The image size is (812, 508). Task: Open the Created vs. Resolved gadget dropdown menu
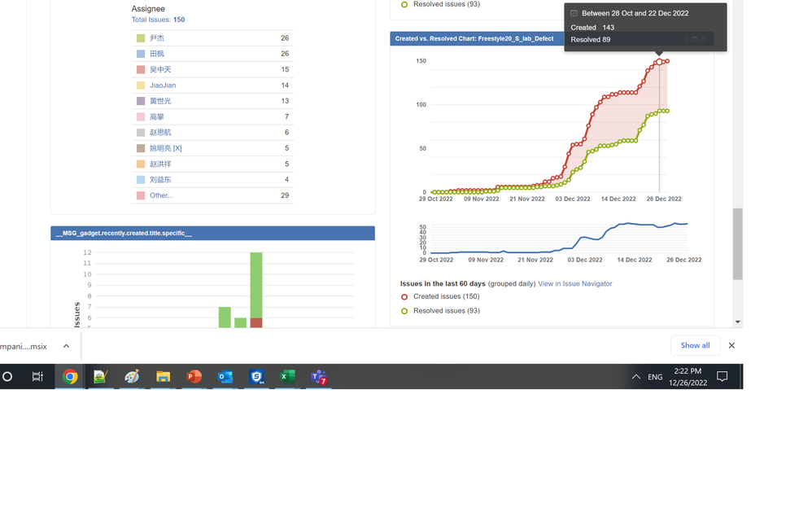click(703, 39)
